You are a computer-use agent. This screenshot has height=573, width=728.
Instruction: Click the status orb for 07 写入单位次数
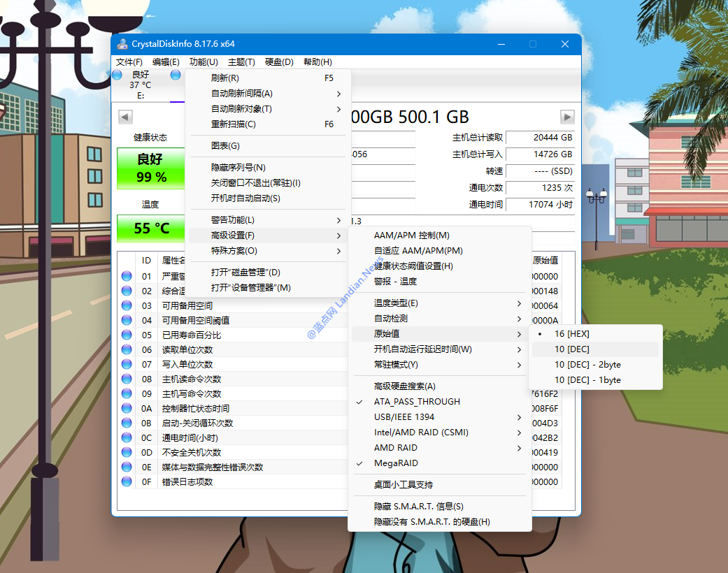[127, 364]
